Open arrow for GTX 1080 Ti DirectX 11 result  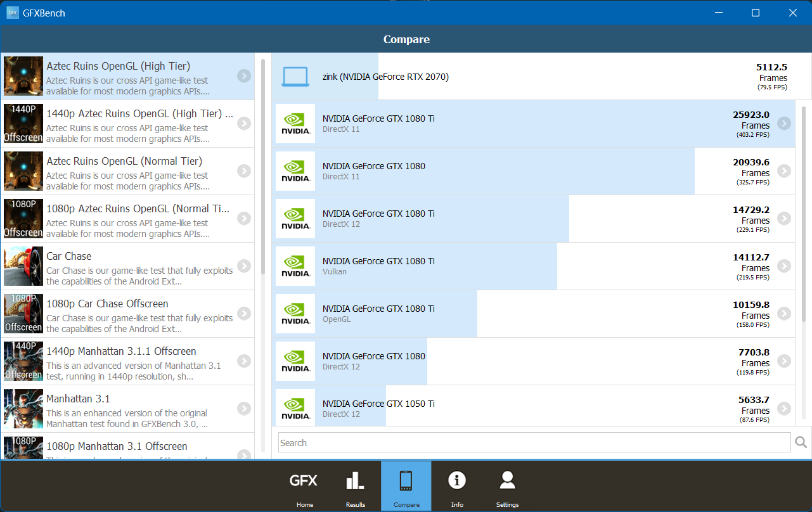[784, 124]
